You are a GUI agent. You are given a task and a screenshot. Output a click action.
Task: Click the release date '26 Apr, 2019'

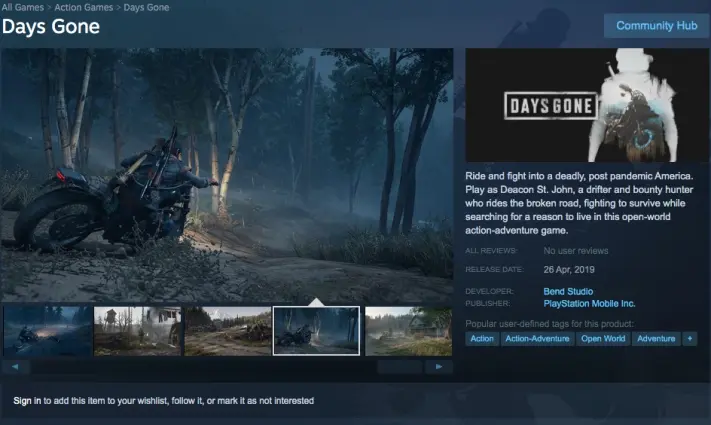tap(569, 269)
